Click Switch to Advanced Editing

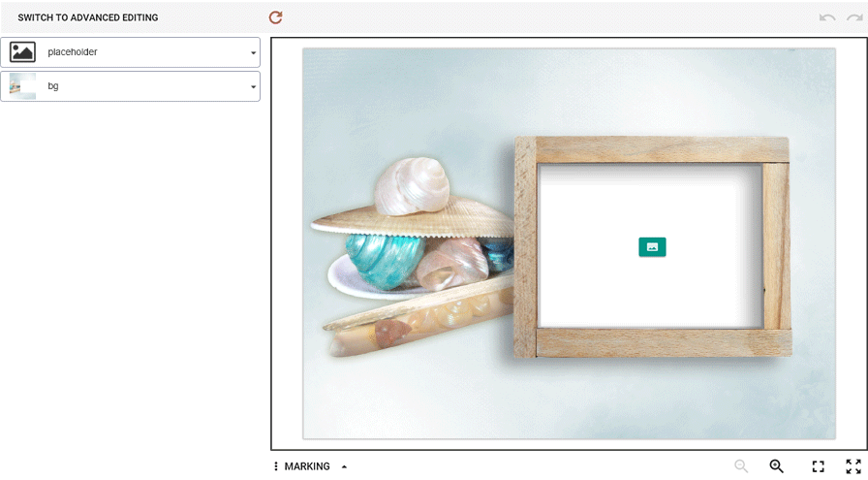tap(87, 17)
